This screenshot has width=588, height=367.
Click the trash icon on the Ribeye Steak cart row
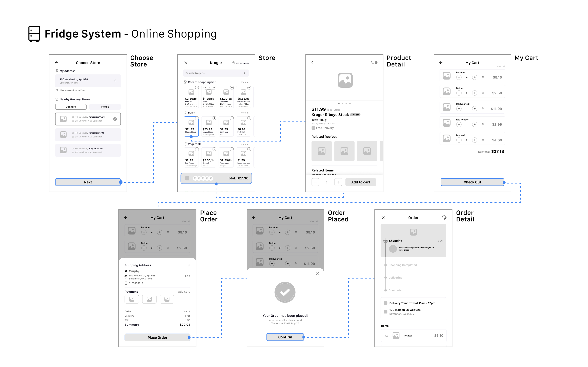483,109
